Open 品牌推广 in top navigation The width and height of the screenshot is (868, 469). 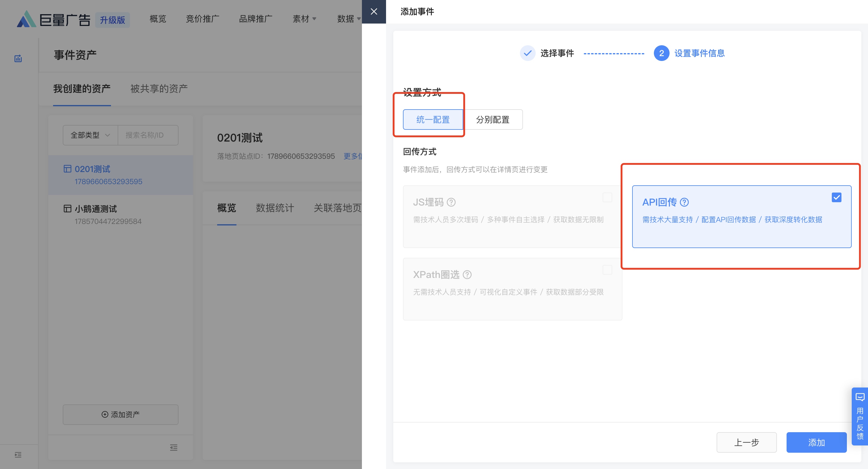click(x=256, y=19)
